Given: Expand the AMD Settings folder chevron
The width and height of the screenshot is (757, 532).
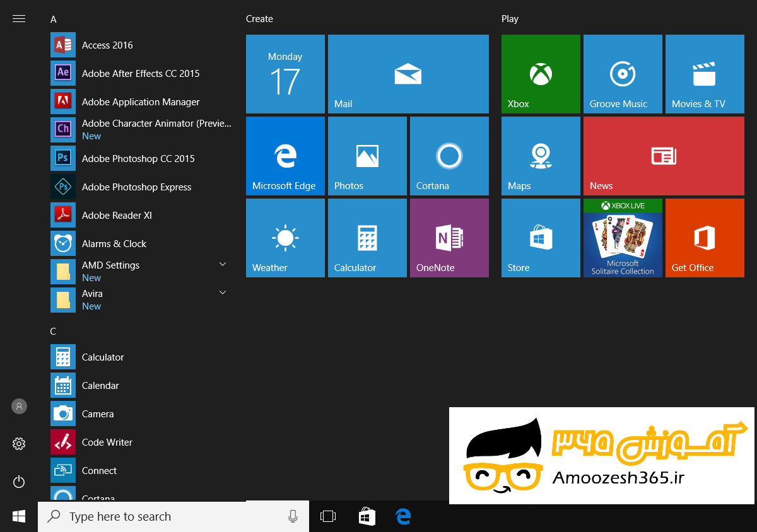Looking at the screenshot, I should [223, 264].
